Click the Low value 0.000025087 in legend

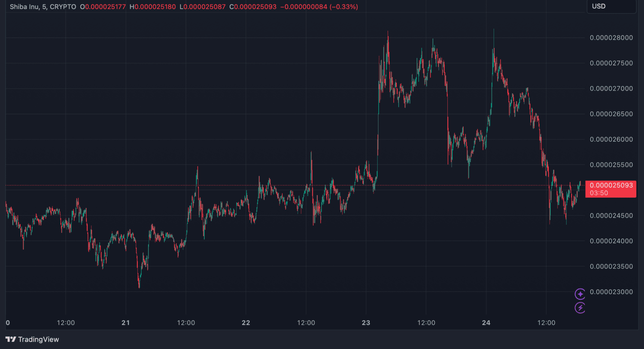[x=204, y=7]
